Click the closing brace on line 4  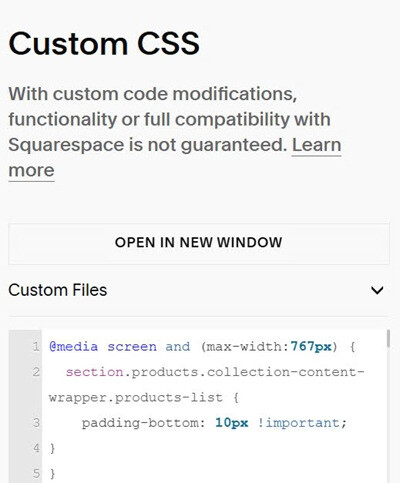(x=52, y=448)
